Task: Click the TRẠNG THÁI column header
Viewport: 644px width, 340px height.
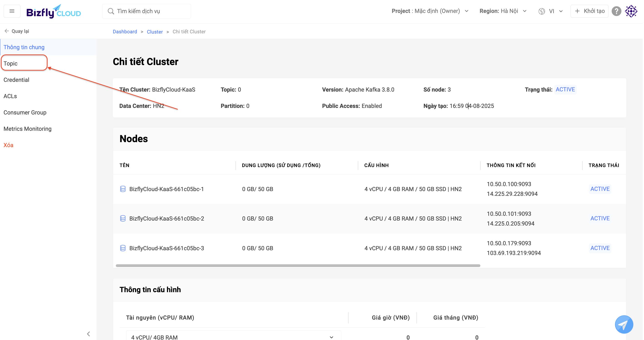Action: pyautogui.click(x=604, y=165)
